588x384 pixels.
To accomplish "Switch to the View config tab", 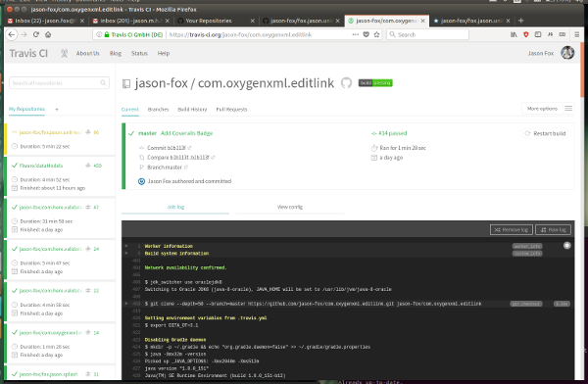I will (290, 207).
